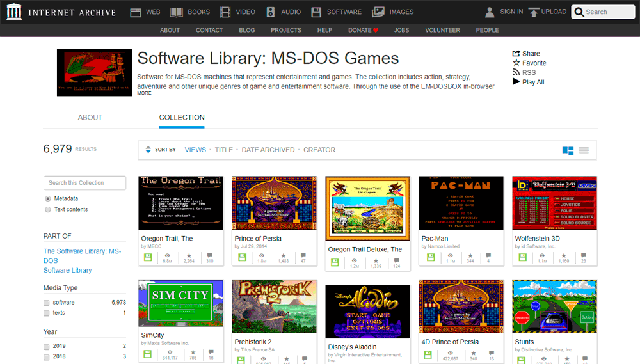This screenshot has height=364, width=640.
Task: Click the Internet Archive logo icon
Action: (x=14, y=12)
